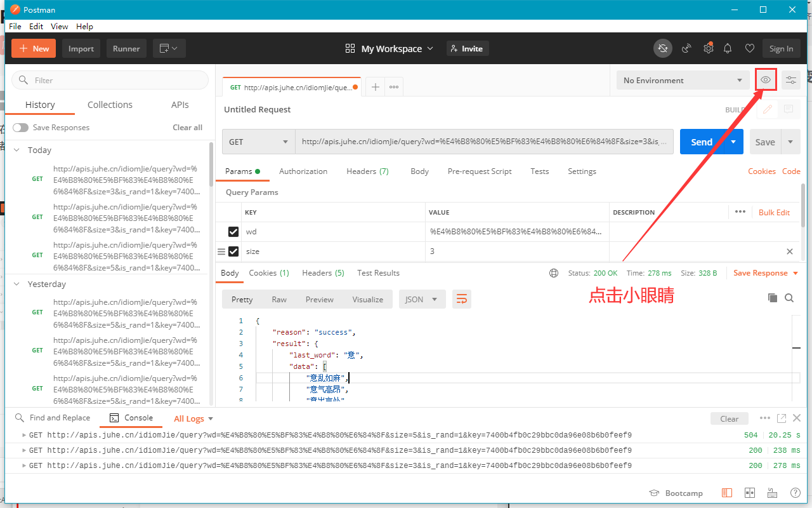The width and height of the screenshot is (812, 508).
Task: Toggle sidebar icon in status bar
Action: click(726, 493)
